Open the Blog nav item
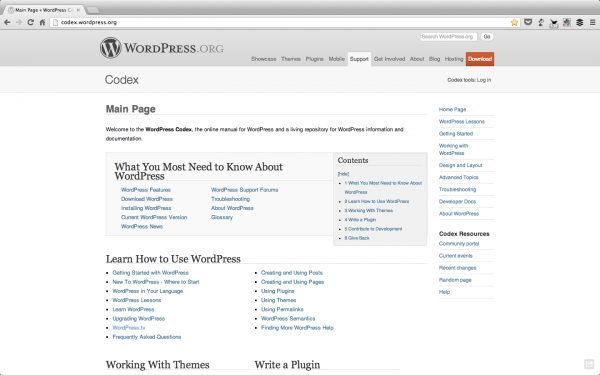Viewport: 600px width, 375px height. [435, 59]
